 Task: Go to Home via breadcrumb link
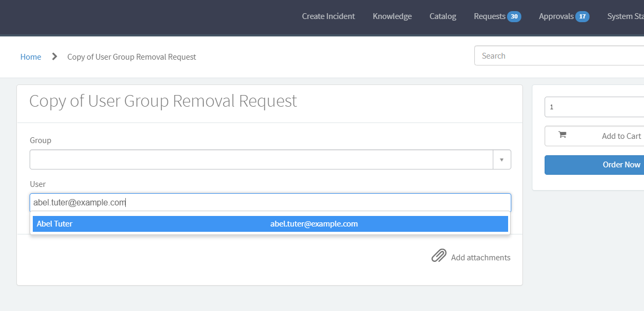pos(31,57)
